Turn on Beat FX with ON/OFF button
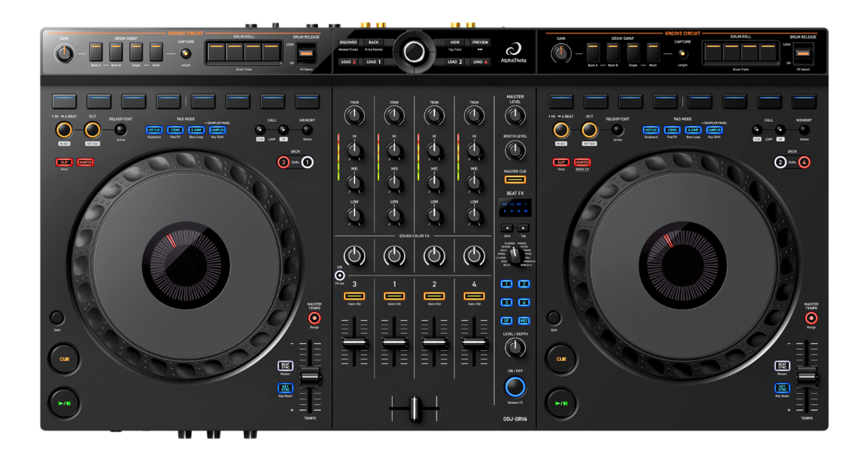 [515, 386]
